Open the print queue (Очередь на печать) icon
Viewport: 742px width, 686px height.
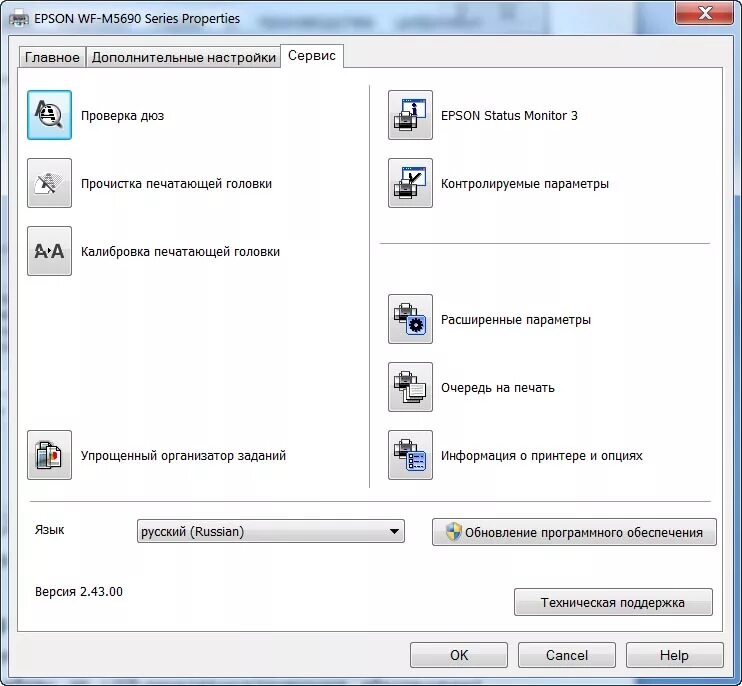pyautogui.click(x=410, y=387)
